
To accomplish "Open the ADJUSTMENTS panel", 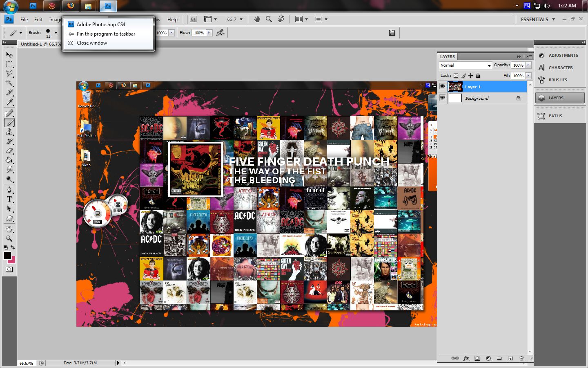I will pos(559,55).
